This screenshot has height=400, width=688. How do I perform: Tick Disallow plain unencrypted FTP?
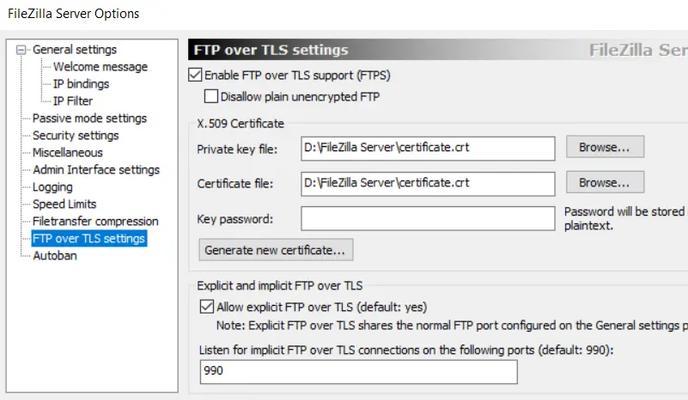(211, 96)
